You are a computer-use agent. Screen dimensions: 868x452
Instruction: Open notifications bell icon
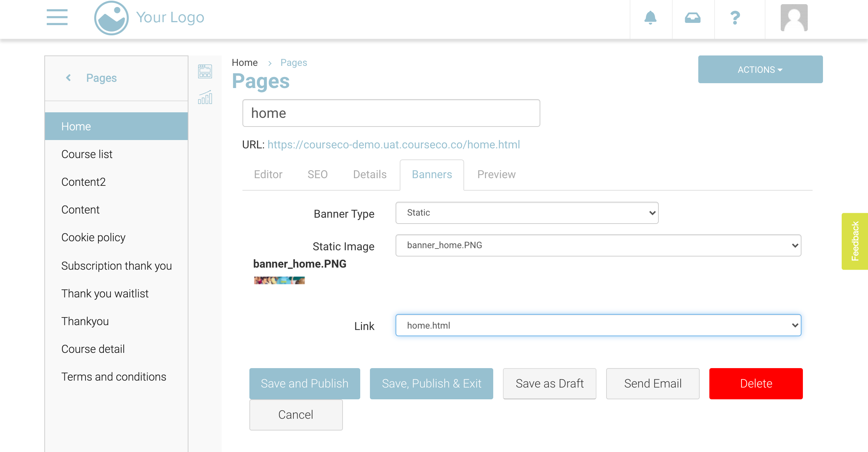(x=650, y=18)
